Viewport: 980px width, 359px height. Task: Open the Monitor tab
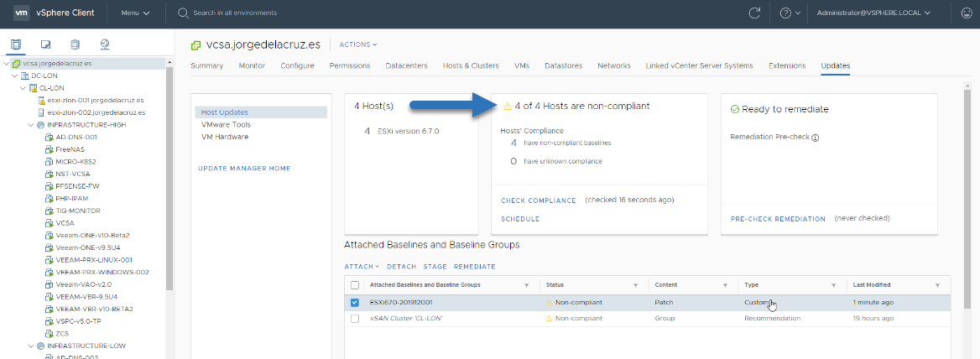pyautogui.click(x=252, y=65)
